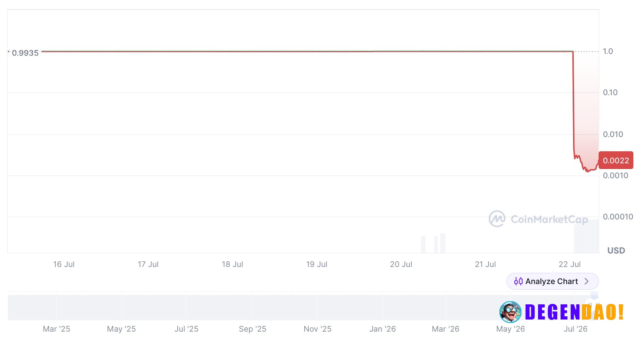Click Nov '25 on the range timeline
Viewport: 644px width, 343px height.
tap(317, 329)
